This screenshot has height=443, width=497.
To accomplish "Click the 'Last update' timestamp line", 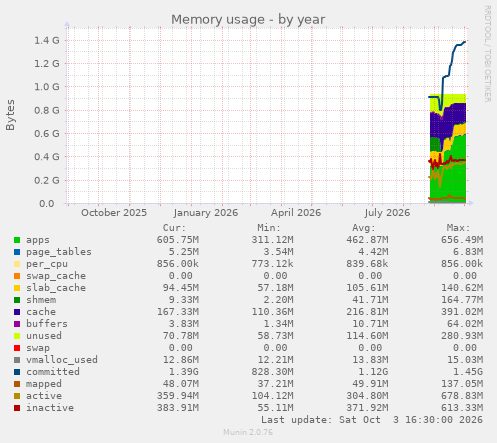I will (x=372, y=420).
